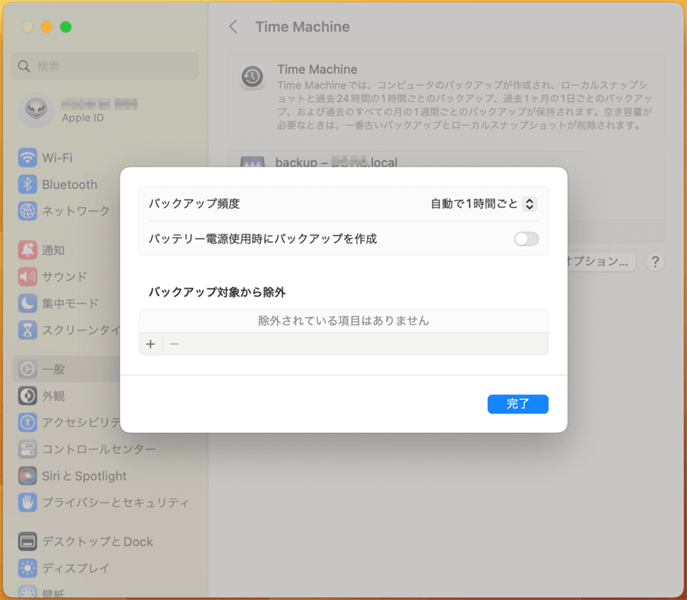
Task: Open プライバシーとセキュリティ hand icon
Action: pyautogui.click(x=28, y=502)
